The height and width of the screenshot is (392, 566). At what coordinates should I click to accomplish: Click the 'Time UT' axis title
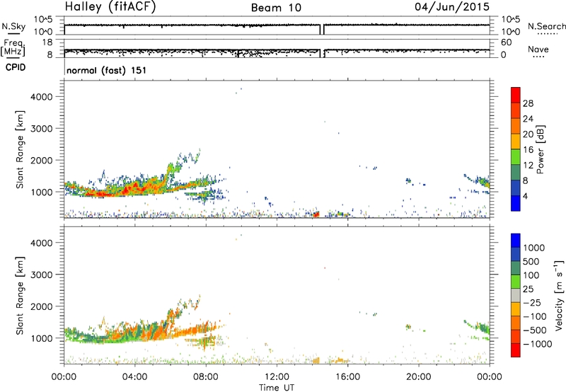(x=277, y=388)
